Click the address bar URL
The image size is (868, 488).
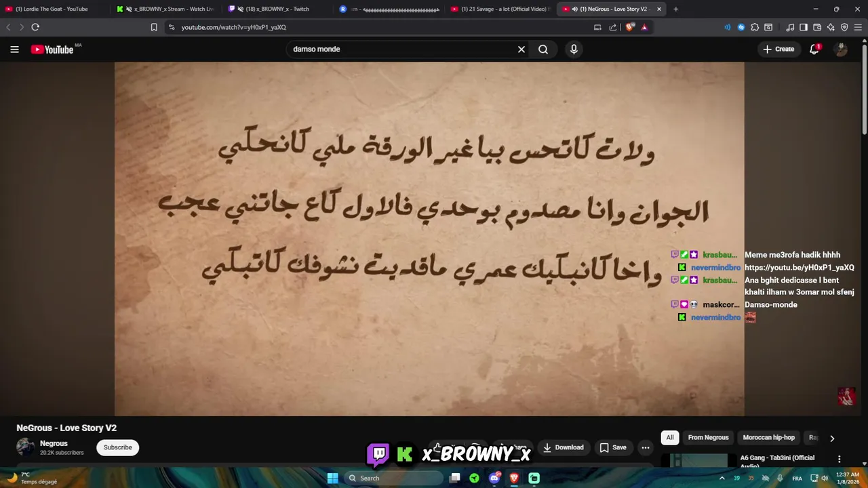pyautogui.click(x=234, y=27)
